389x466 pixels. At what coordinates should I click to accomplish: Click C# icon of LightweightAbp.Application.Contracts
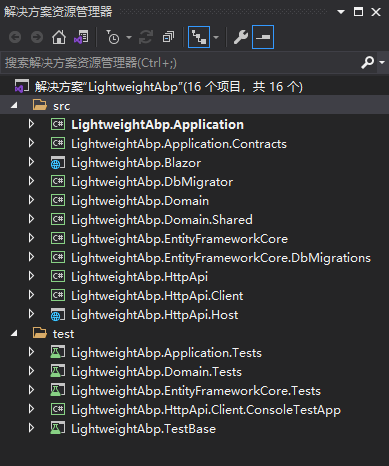coord(58,143)
